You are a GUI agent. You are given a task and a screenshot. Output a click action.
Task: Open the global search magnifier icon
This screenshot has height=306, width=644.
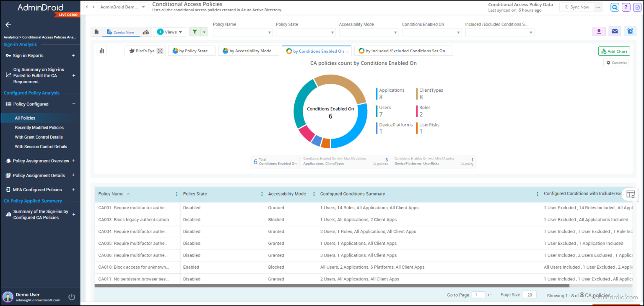615,7
